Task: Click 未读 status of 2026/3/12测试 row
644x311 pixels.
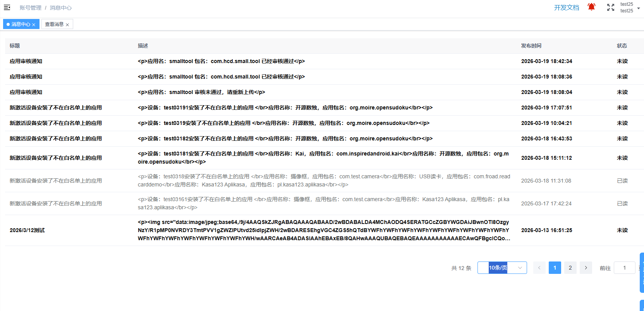Action: pyautogui.click(x=622, y=230)
